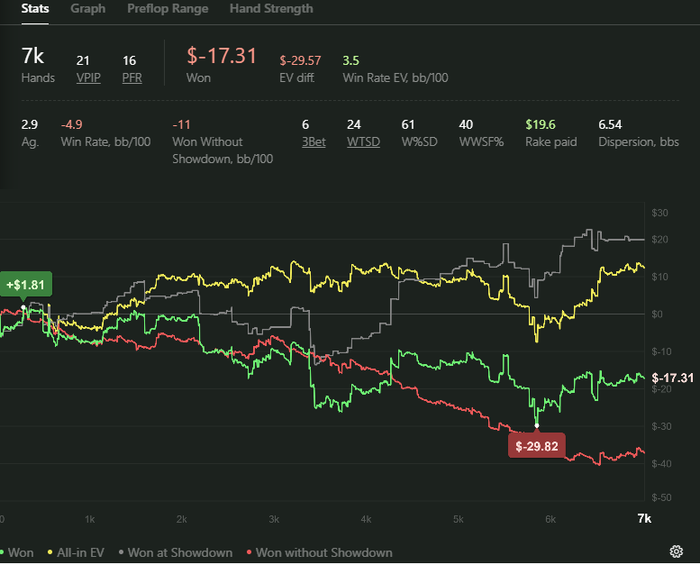Click the 7k Hands count

(33, 56)
